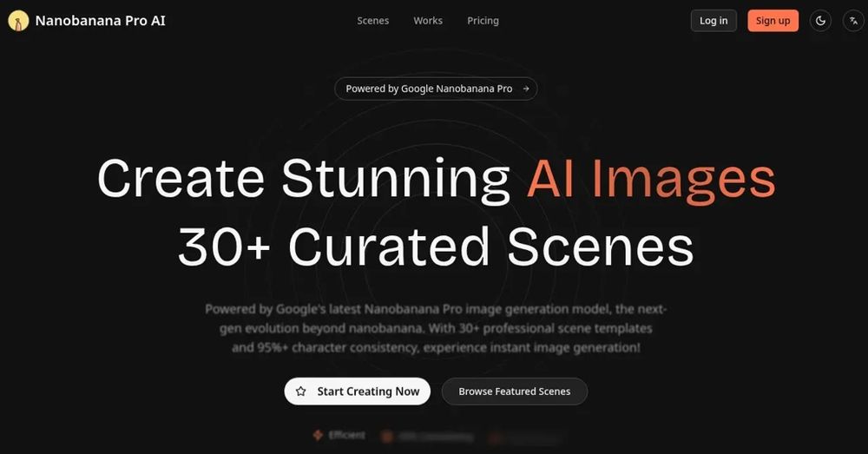Open the Scenes navigation item

[372, 21]
